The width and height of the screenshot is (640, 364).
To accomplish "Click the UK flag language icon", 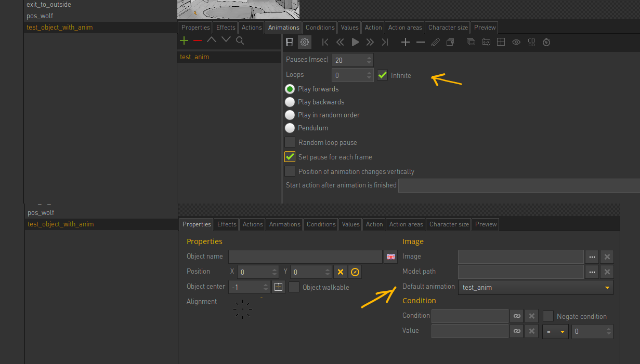I will coord(391,257).
